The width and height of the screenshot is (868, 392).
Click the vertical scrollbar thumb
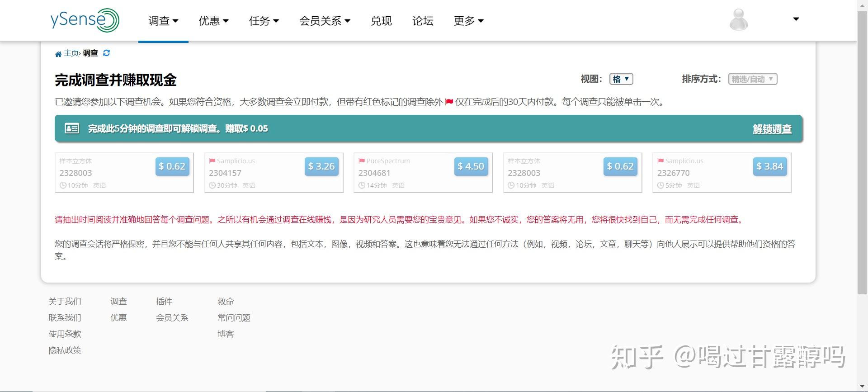(x=863, y=152)
